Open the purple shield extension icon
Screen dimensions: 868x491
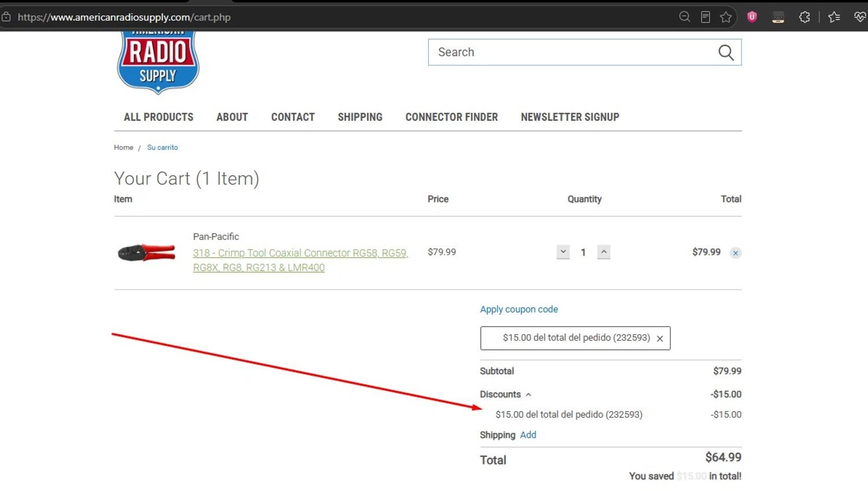pos(752,17)
